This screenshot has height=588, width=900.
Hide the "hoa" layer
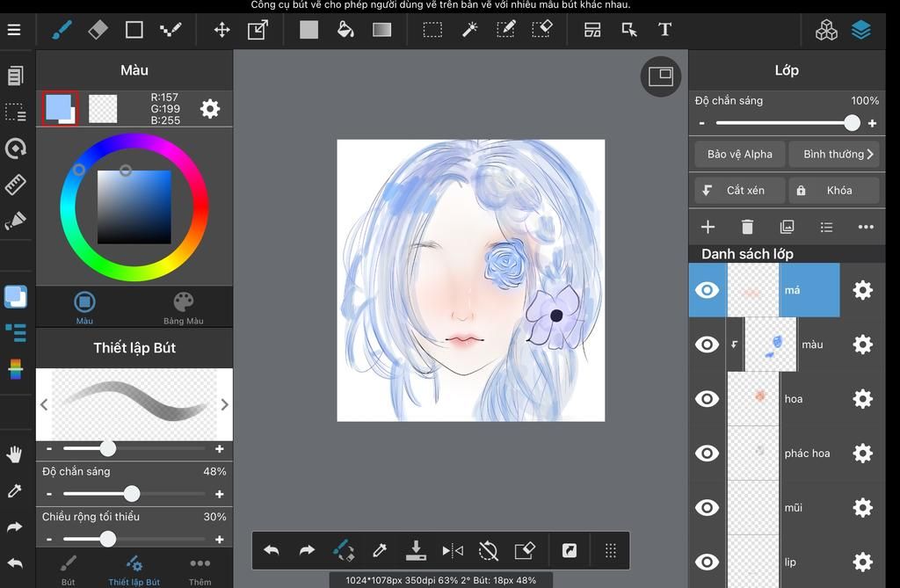[708, 399]
